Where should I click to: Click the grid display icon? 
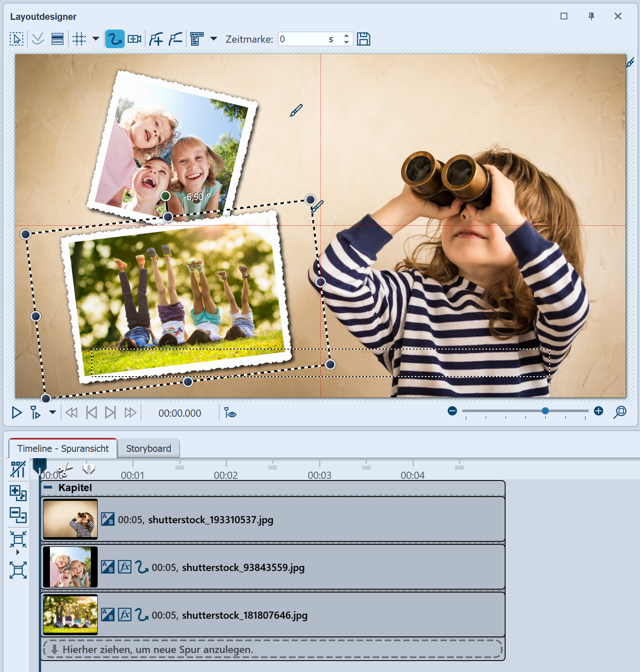(x=79, y=39)
